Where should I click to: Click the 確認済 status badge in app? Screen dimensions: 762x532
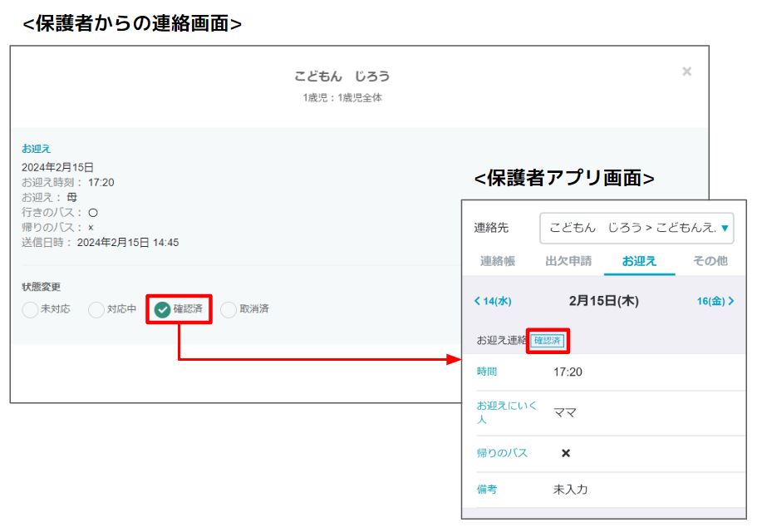click(x=548, y=341)
